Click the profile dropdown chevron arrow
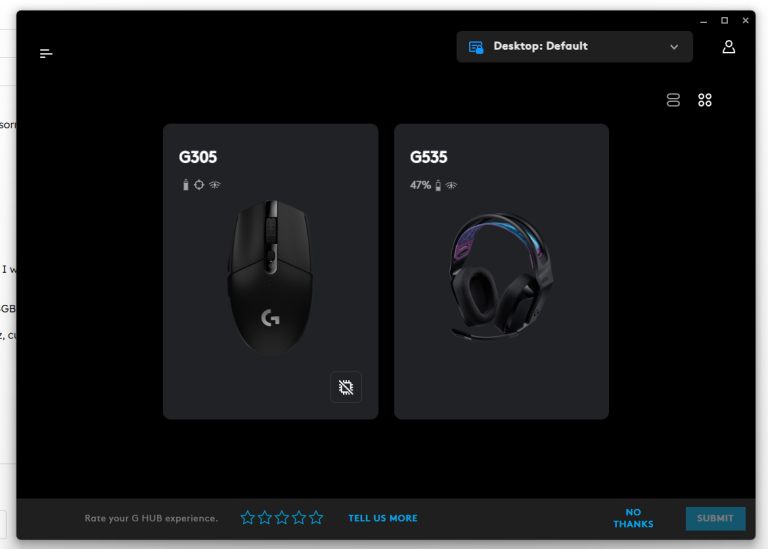Viewport: 768px width, 549px height. tap(674, 47)
